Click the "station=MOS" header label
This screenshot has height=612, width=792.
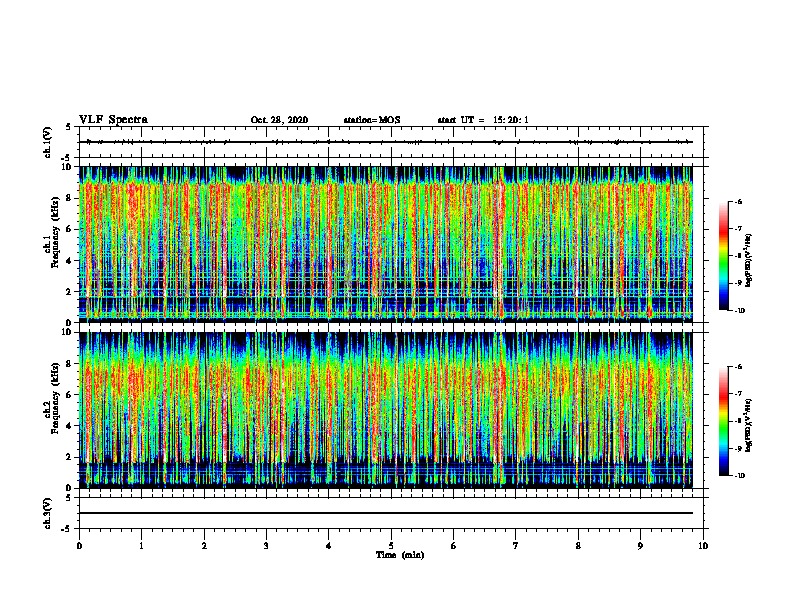372,120
